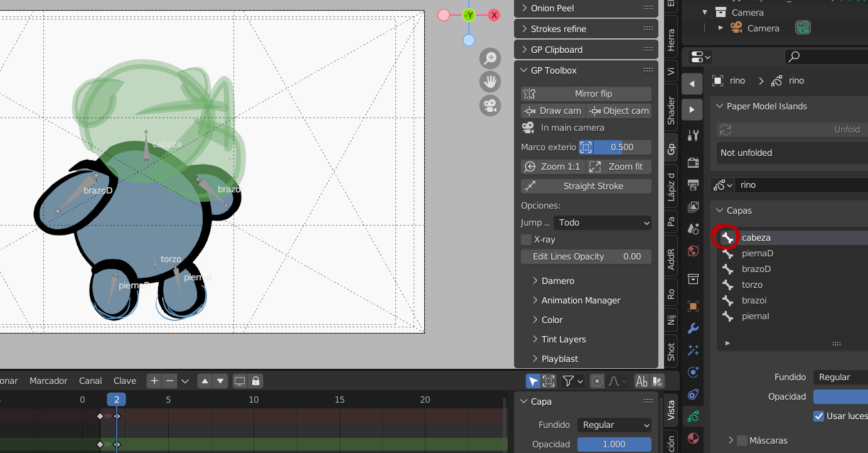Expand the Strokes refine panel
This screenshot has height=453, width=868.
point(586,29)
